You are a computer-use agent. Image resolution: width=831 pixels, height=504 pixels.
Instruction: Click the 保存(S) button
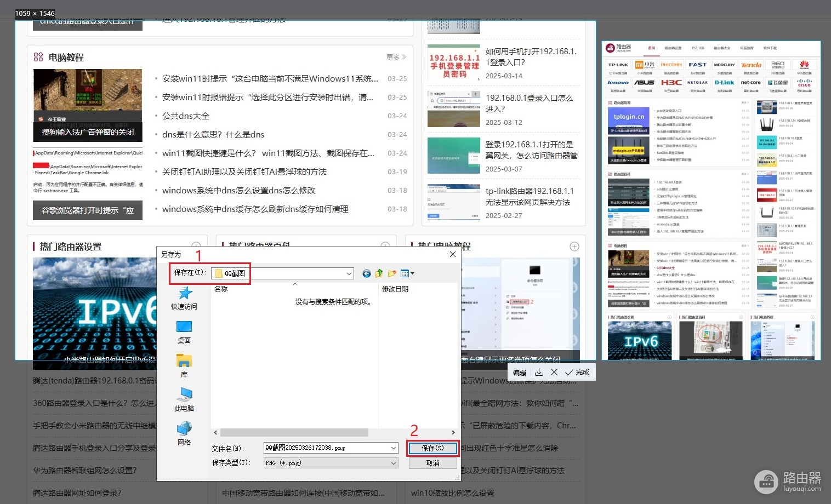point(432,448)
